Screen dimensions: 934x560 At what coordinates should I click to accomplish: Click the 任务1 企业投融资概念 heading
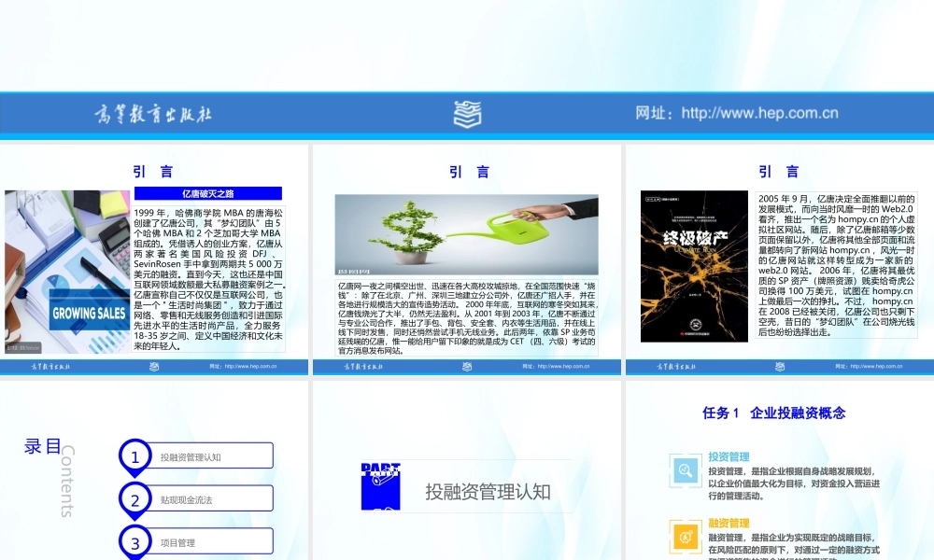click(x=773, y=412)
